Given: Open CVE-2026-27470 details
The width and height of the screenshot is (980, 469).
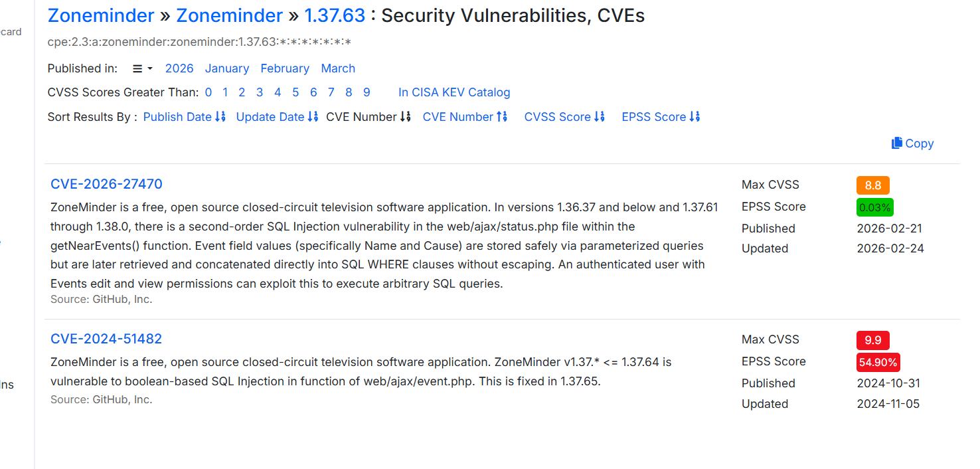Looking at the screenshot, I should (106, 184).
